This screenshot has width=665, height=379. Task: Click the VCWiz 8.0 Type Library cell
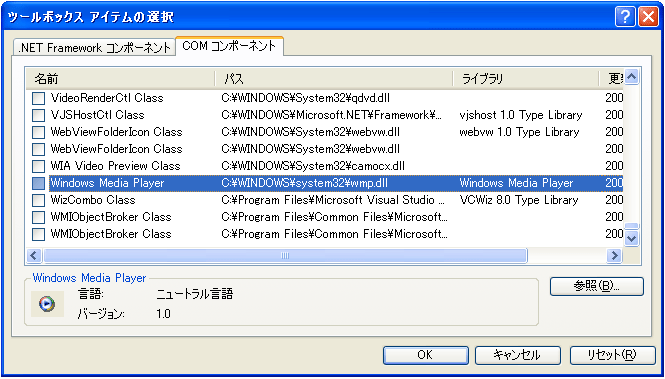[x=519, y=200]
